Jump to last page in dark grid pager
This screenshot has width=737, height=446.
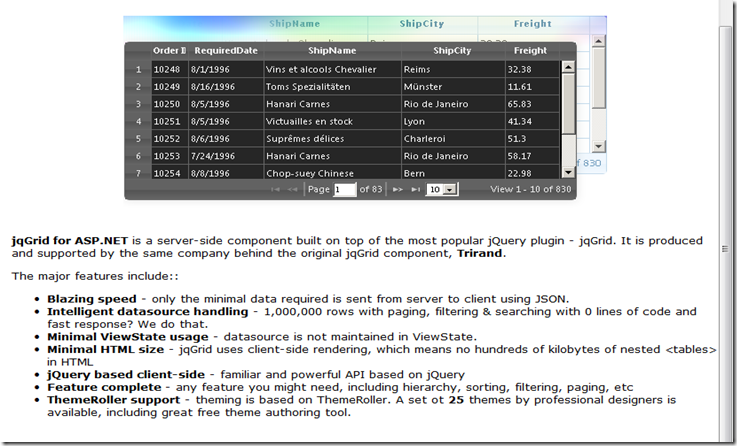pyautogui.click(x=415, y=189)
